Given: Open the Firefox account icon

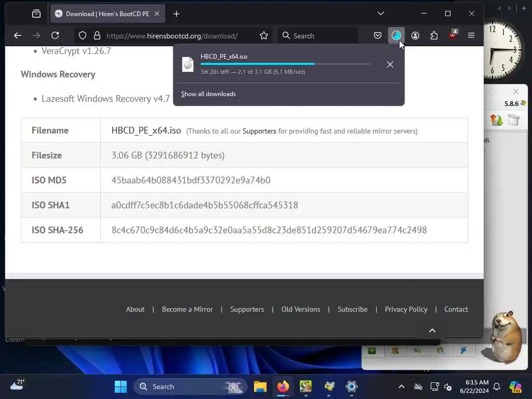Looking at the screenshot, I should [x=415, y=35].
